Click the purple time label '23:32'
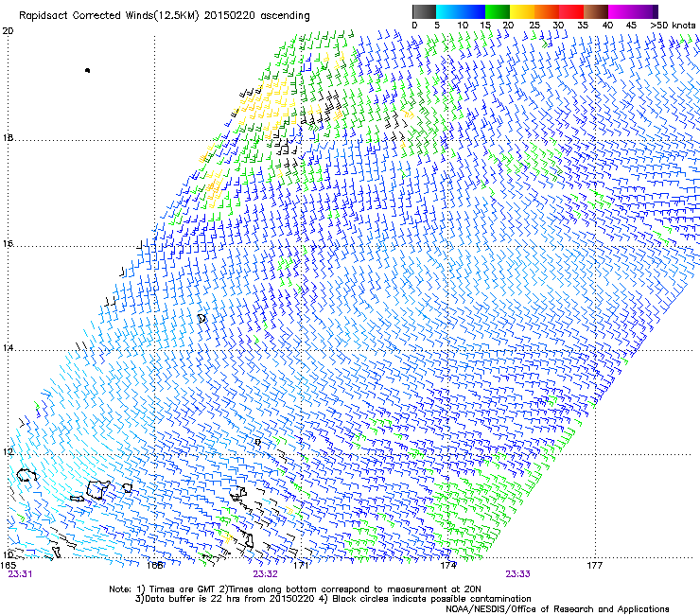The height and width of the screenshot is (615, 700). coord(265,574)
